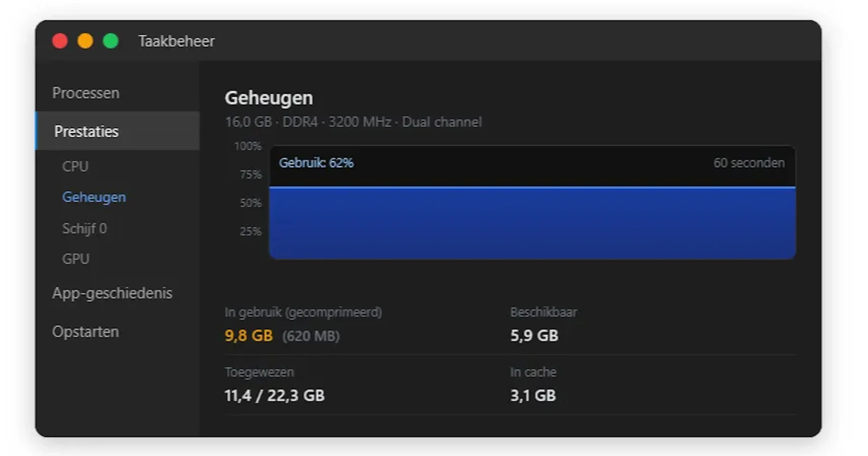Click the Taakbeheer window title

coord(177,41)
